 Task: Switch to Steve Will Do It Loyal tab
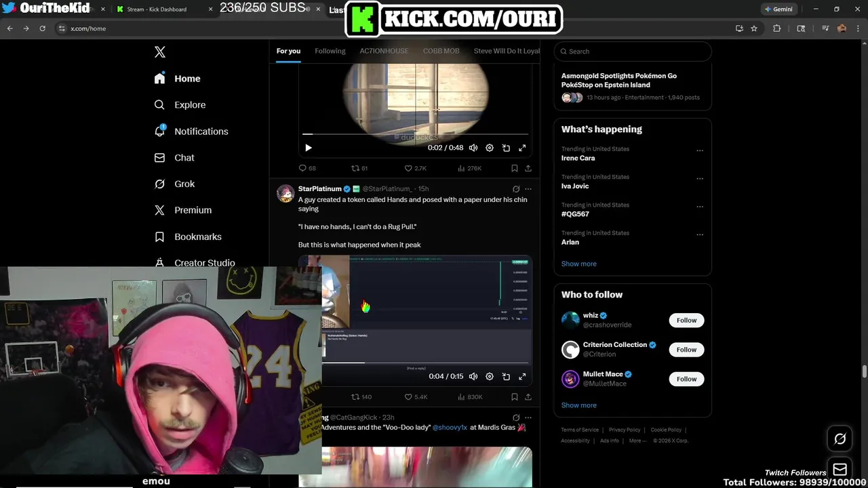click(507, 51)
